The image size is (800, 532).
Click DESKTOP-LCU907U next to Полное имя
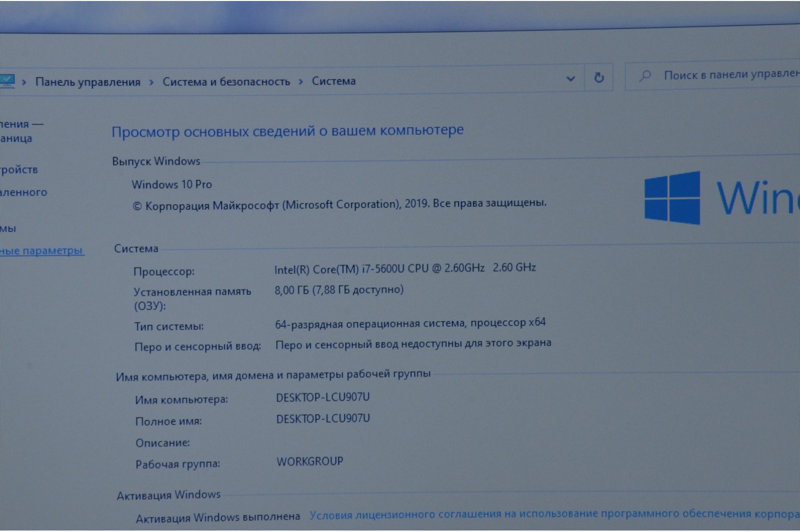coord(323,419)
